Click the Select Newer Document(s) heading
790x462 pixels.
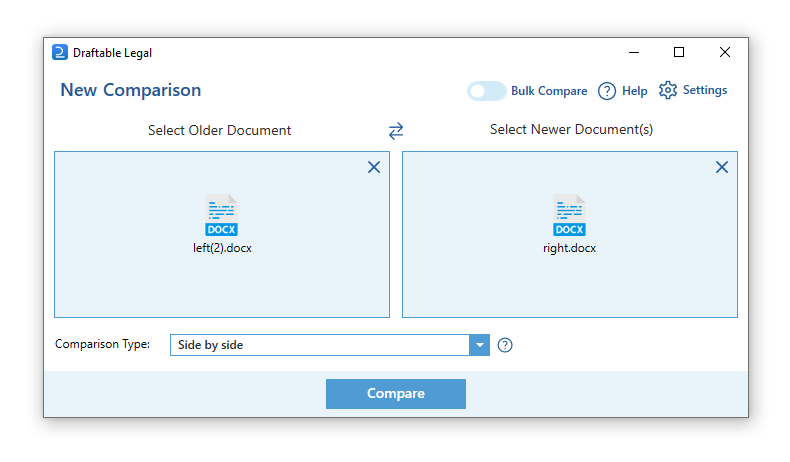click(x=571, y=129)
